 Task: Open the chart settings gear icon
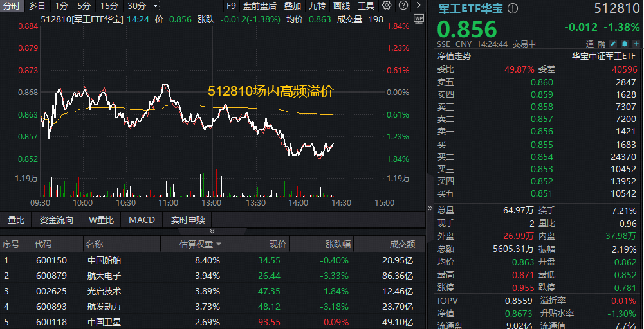pyautogui.click(x=386, y=6)
